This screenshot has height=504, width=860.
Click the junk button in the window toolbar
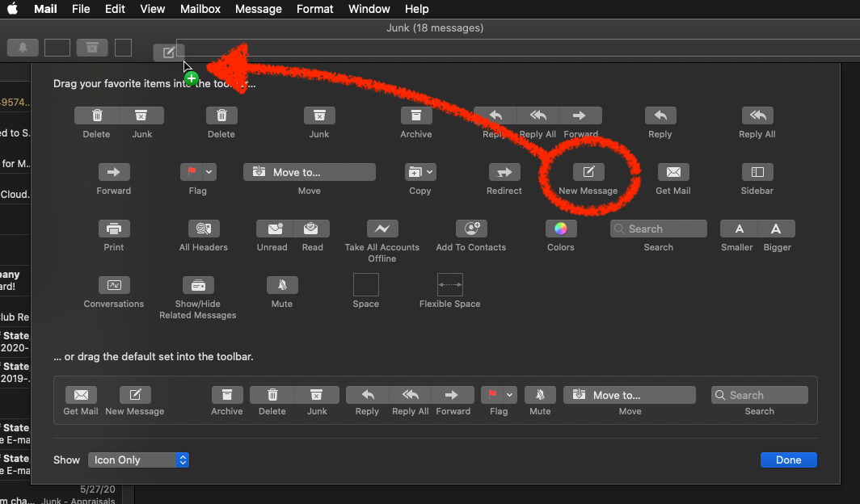coord(92,48)
